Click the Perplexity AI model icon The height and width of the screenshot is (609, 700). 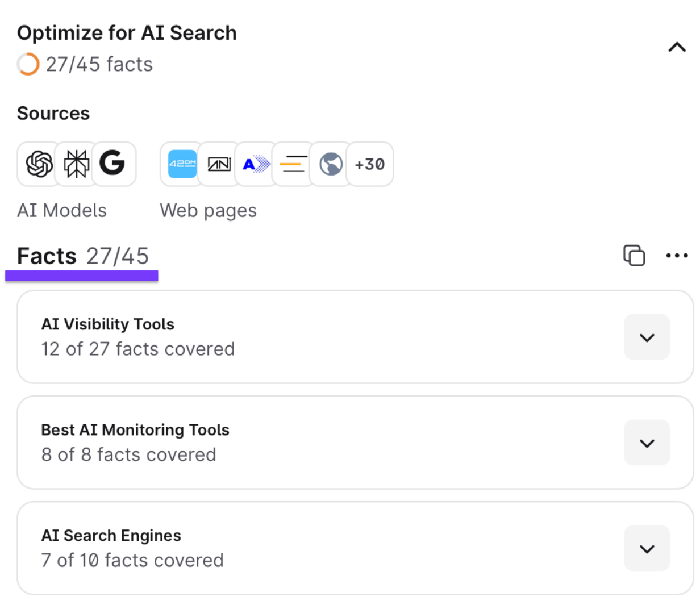pos(76,164)
